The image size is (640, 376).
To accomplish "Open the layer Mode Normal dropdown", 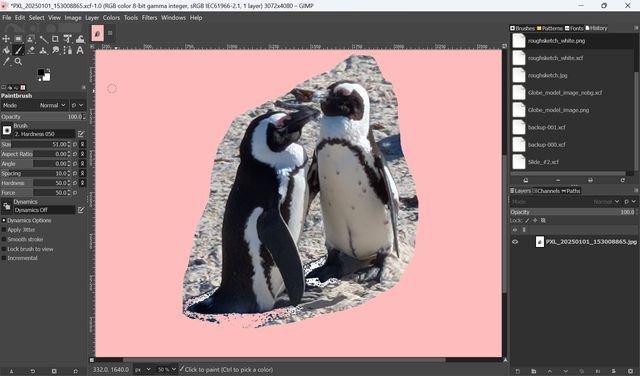I will 565,202.
